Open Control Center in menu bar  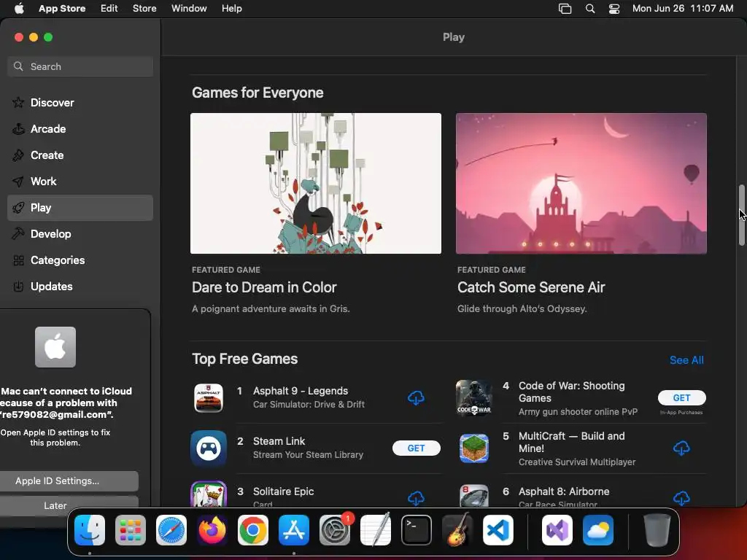click(x=614, y=9)
